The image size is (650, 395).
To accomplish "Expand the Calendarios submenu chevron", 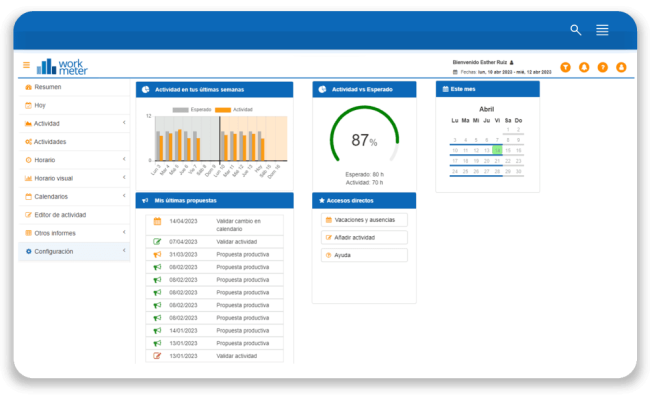I will [124, 196].
